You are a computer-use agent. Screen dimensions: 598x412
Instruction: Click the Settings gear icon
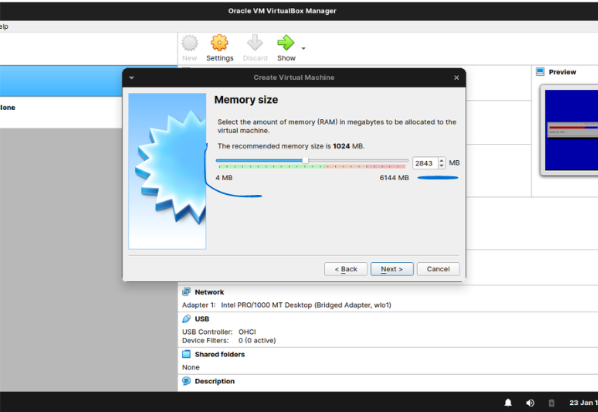click(x=220, y=43)
